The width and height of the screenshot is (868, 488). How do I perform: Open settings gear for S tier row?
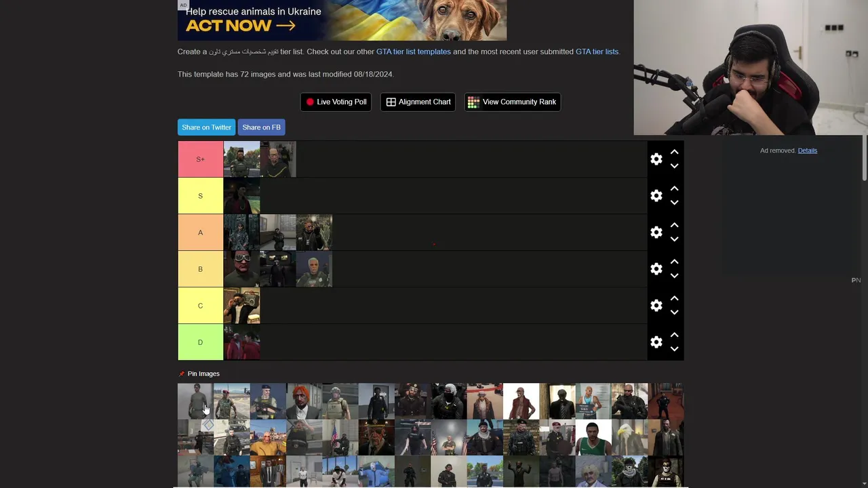click(x=656, y=195)
